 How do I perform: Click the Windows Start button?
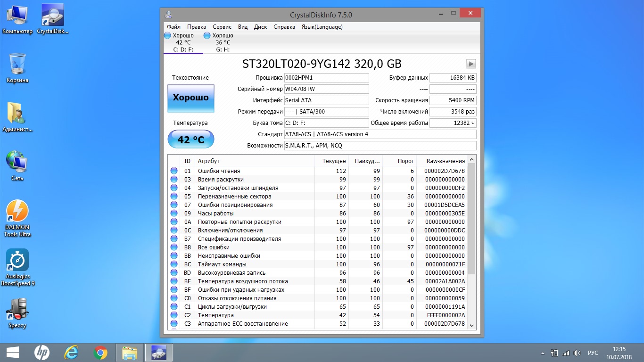pos(12,353)
